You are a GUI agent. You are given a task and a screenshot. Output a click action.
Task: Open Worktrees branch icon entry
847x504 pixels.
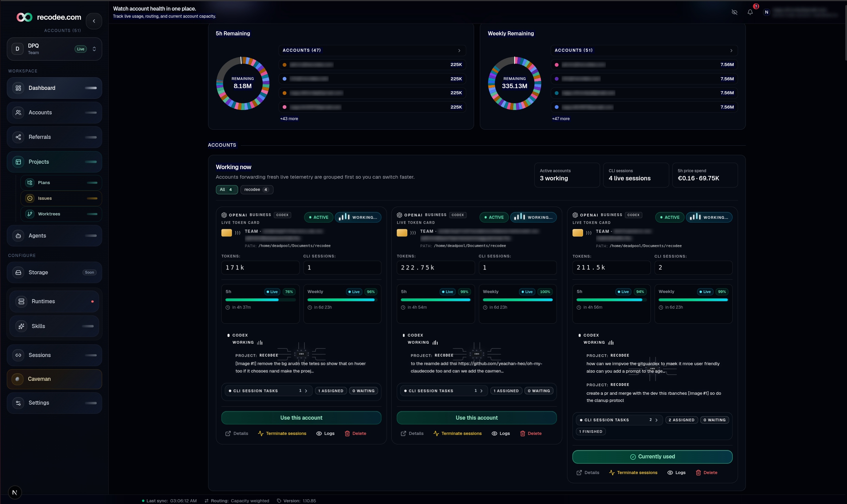(30, 214)
